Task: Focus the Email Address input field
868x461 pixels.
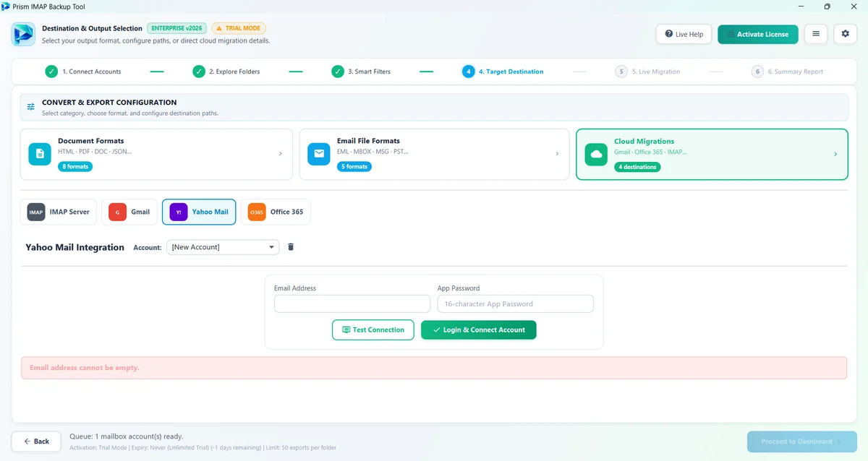Action: 352,303
